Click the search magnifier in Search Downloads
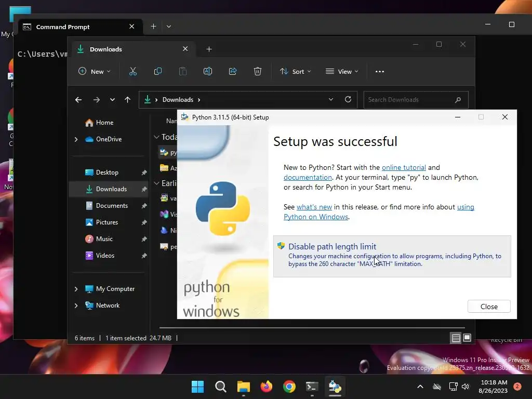This screenshot has width=532, height=399. (x=458, y=100)
